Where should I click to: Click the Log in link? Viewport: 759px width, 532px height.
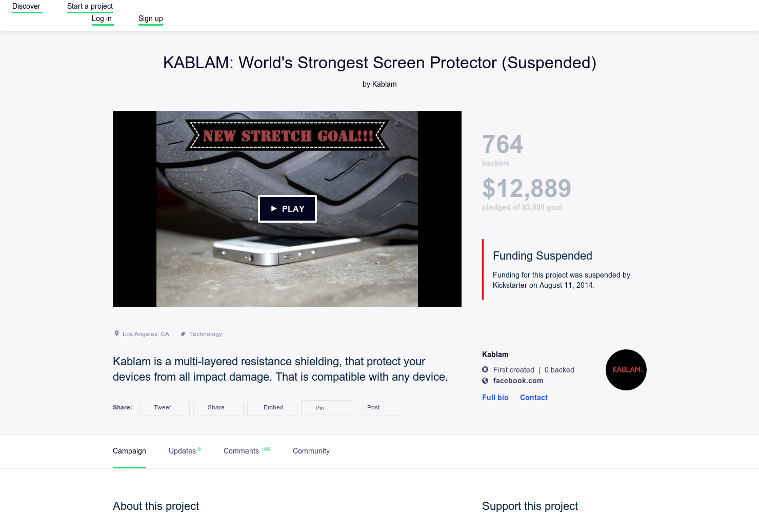point(102,18)
